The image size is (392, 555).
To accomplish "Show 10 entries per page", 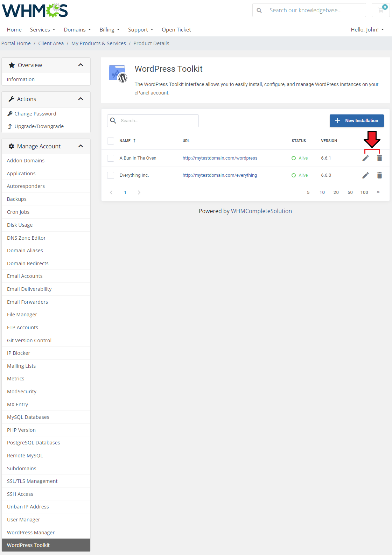I will [322, 192].
